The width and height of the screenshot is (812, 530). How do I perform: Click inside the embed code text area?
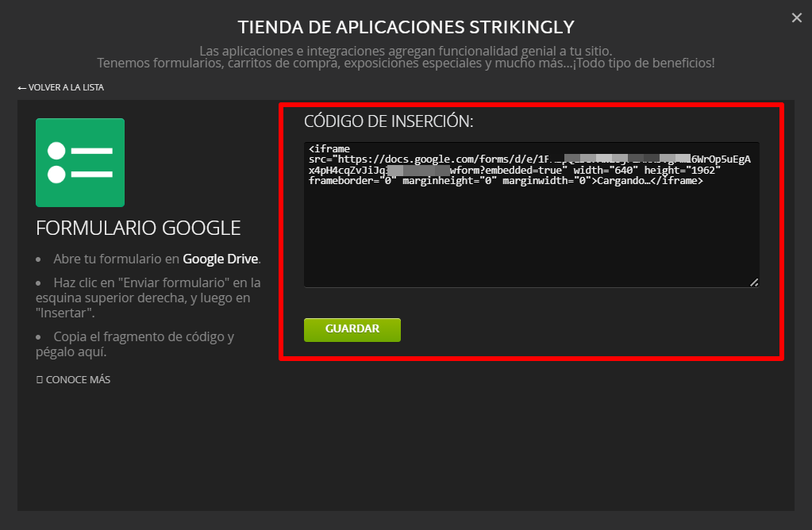(x=531, y=214)
